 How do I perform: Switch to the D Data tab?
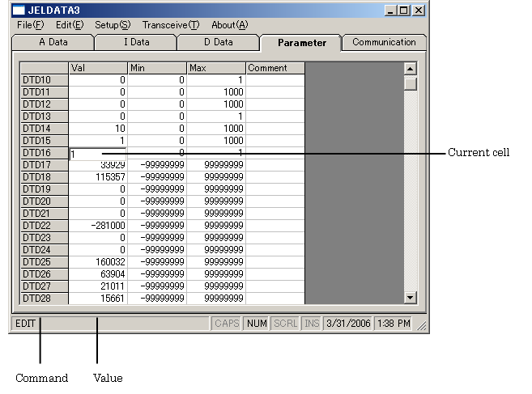click(x=218, y=42)
